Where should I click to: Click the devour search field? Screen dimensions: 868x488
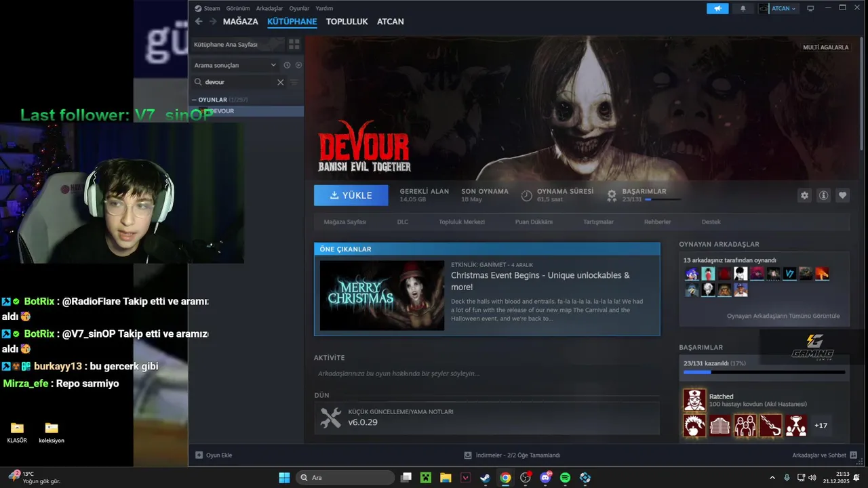pyautogui.click(x=239, y=82)
